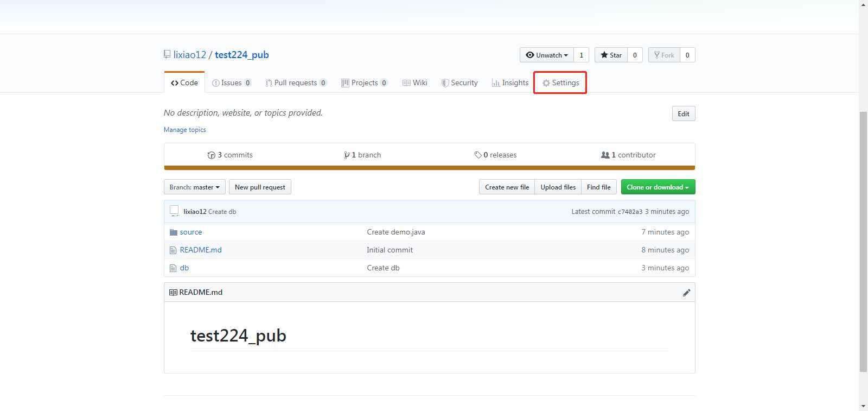View the Security tab
Image resolution: width=868 pixels, height=411 pixels.
459,83
